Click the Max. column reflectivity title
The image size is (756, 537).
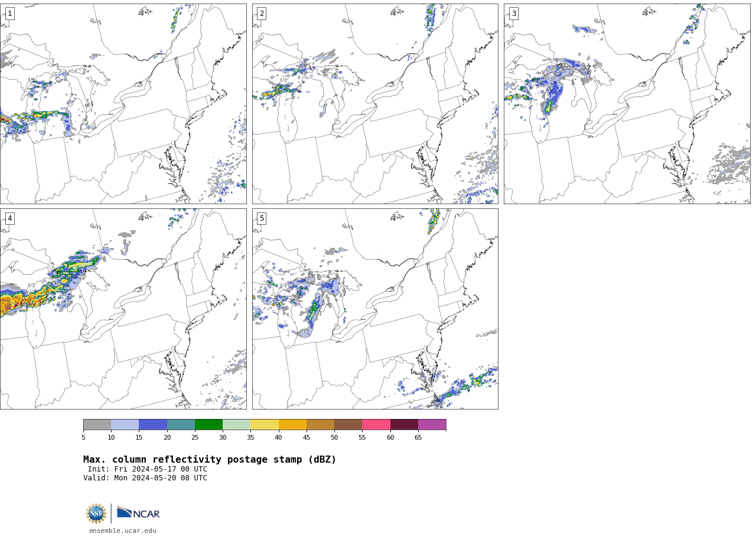(x=210, y=460)
